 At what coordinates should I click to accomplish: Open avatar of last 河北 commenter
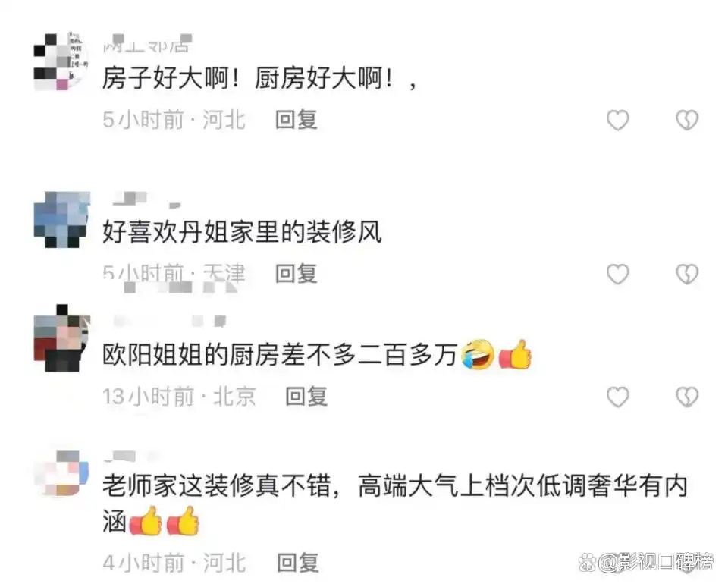(61, 474)
